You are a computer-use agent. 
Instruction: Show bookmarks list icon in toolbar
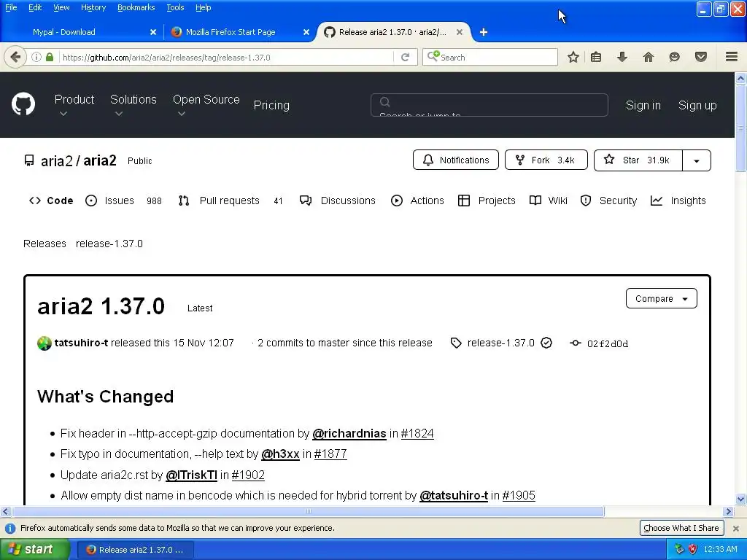[x=596, y=57]
